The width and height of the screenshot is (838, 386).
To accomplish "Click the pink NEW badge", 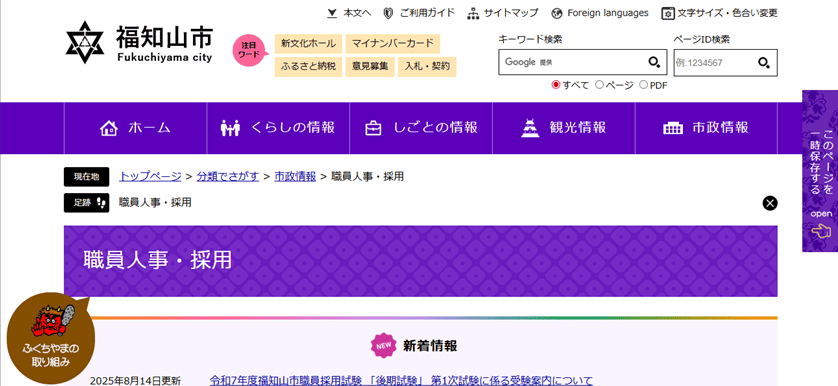I will pos(384,346).
